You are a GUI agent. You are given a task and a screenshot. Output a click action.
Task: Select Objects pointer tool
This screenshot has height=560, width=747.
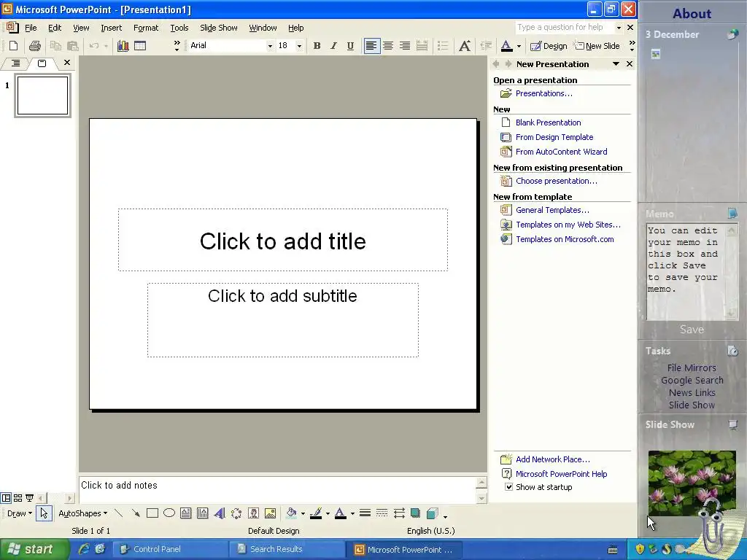(x=44, y=513)
